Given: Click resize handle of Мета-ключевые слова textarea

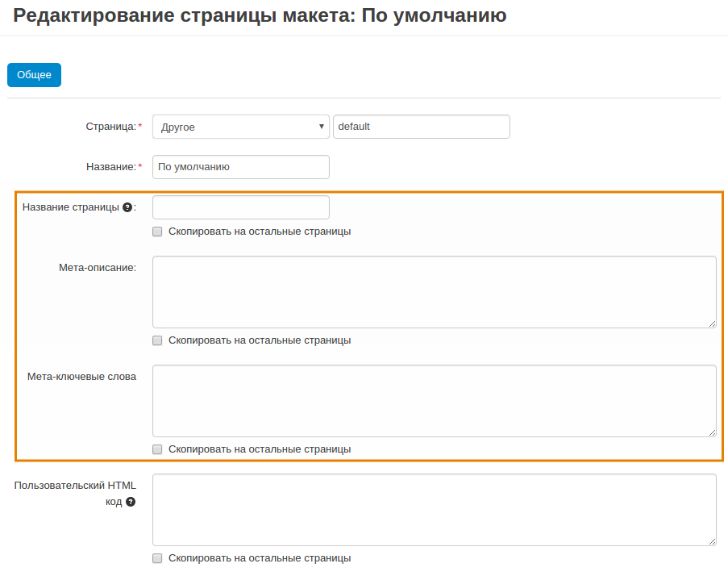Looking at the screenshot, I should [x=712, y=432].
